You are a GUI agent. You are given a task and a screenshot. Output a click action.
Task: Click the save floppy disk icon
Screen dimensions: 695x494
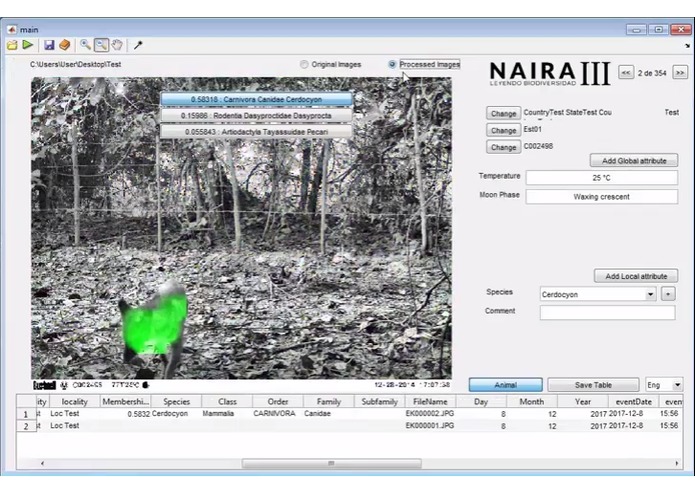(49, 45)
